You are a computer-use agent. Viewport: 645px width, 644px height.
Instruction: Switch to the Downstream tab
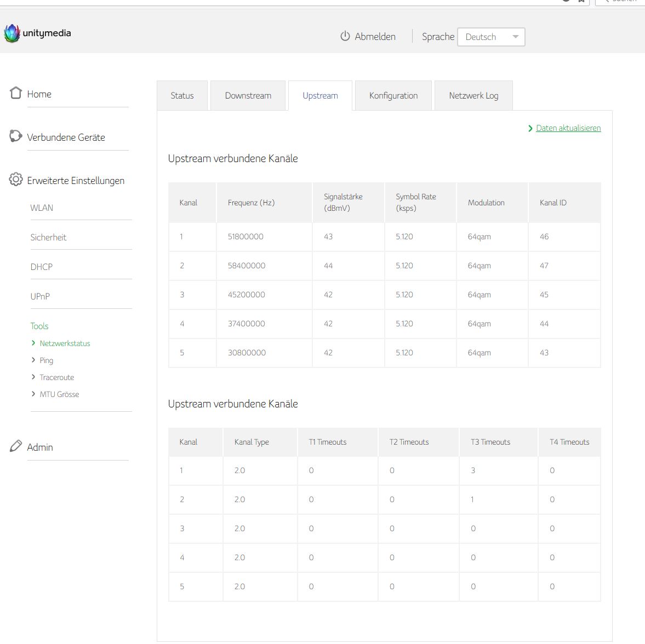[x=248, y=95]
